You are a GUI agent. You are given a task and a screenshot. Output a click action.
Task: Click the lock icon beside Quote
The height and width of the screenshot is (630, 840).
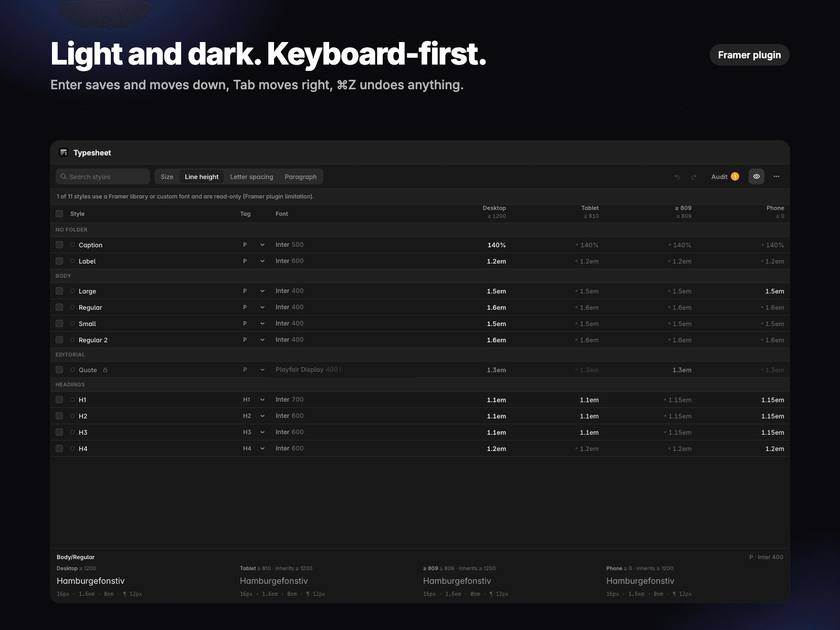106,370
